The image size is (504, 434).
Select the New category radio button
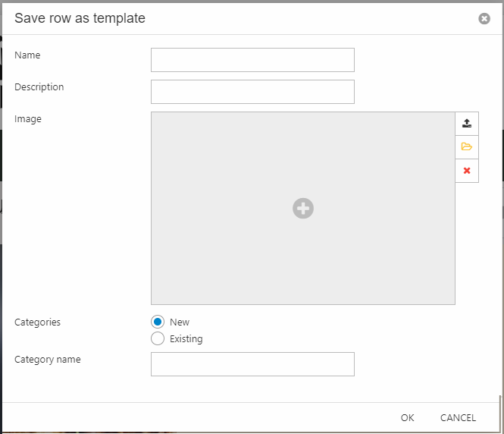pyautogui.click(x=158, y=322)
